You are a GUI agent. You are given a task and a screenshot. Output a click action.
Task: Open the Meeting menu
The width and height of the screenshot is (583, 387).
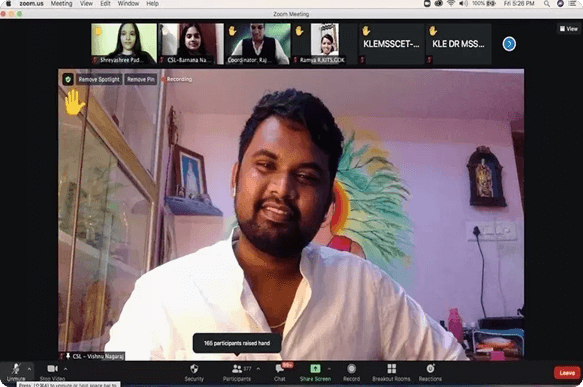[61, 4]
